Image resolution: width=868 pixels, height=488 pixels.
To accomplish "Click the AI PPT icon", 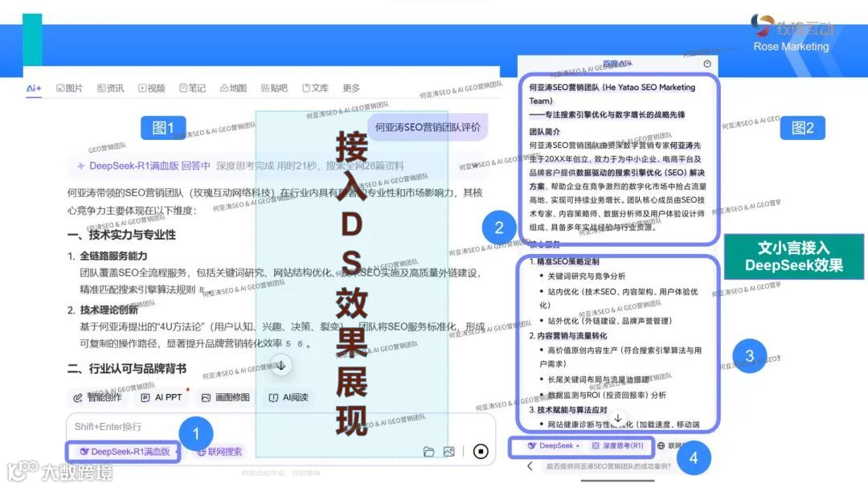I will [x=145, y=398].
